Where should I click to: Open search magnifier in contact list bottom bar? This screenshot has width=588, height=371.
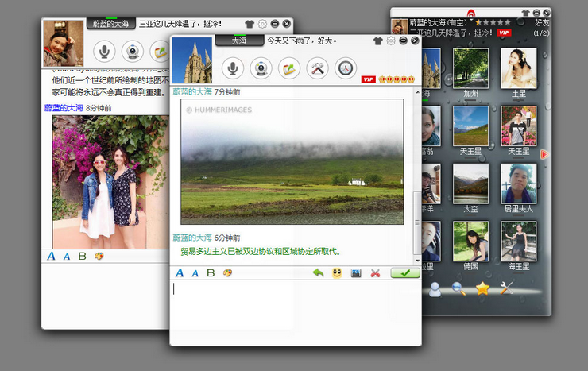(x=459, y=289)
